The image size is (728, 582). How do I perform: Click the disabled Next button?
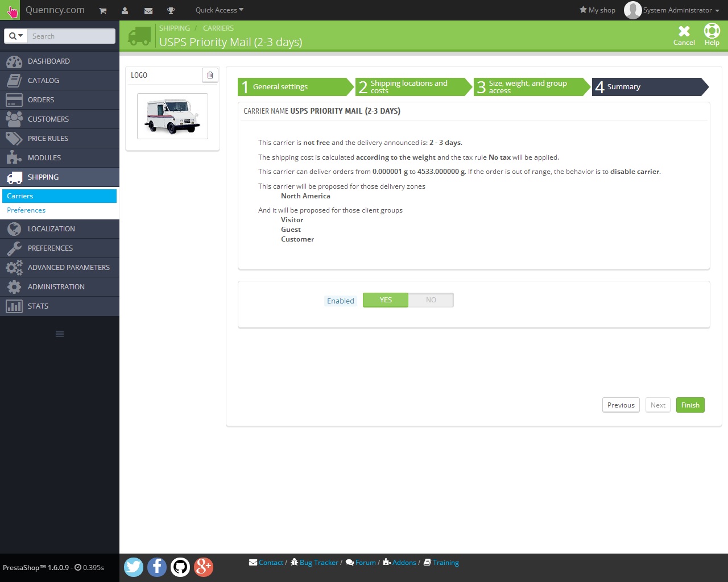(658, 405)
